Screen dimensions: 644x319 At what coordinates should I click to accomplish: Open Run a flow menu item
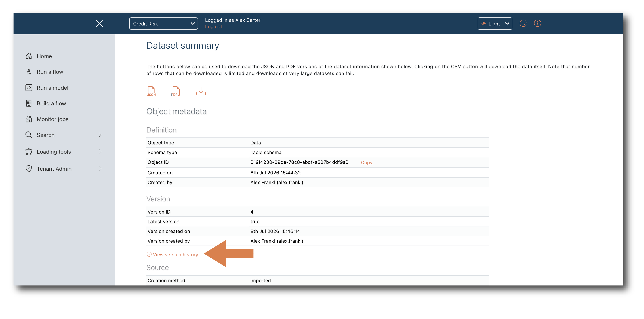(50, 72)
